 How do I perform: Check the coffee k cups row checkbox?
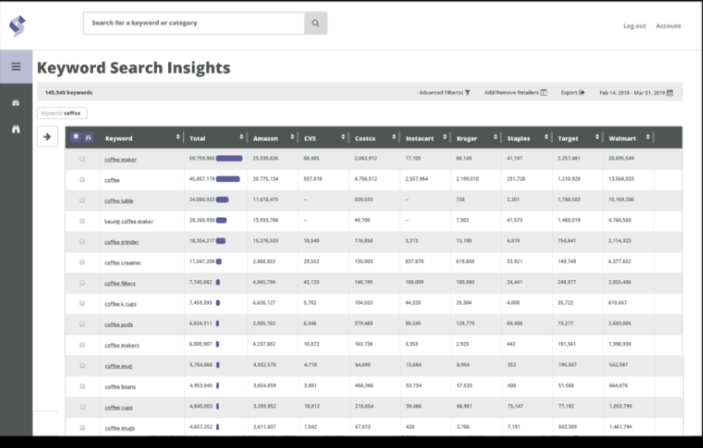click(82, 303)
